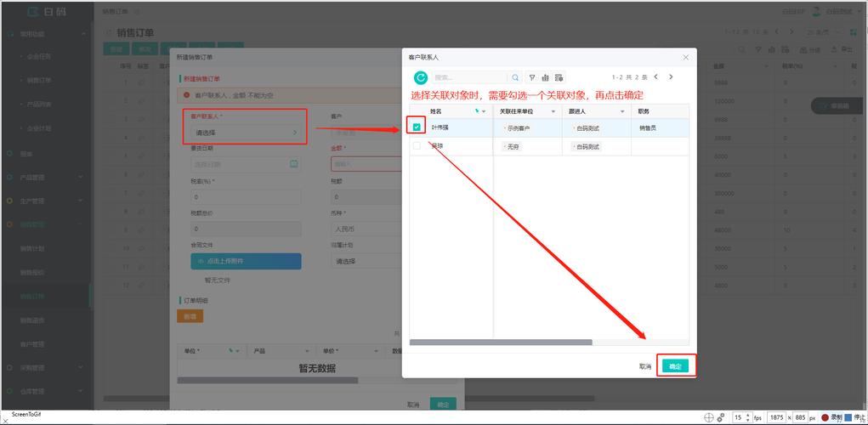Confirm selection with 确定 in 客户联系人 dialog
The image size is (868, 425).
point(675,366)
